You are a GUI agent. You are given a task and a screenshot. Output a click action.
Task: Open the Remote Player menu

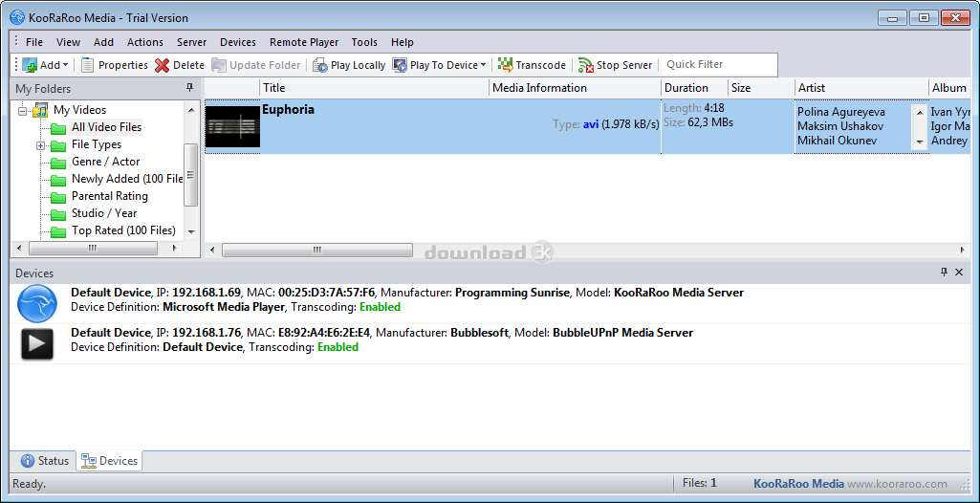pyautogui.click(x=304, y=42)
